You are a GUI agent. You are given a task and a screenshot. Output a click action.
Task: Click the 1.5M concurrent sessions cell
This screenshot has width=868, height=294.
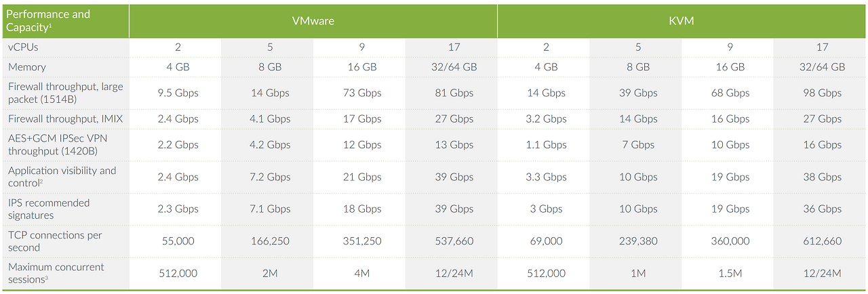point(730,273)
